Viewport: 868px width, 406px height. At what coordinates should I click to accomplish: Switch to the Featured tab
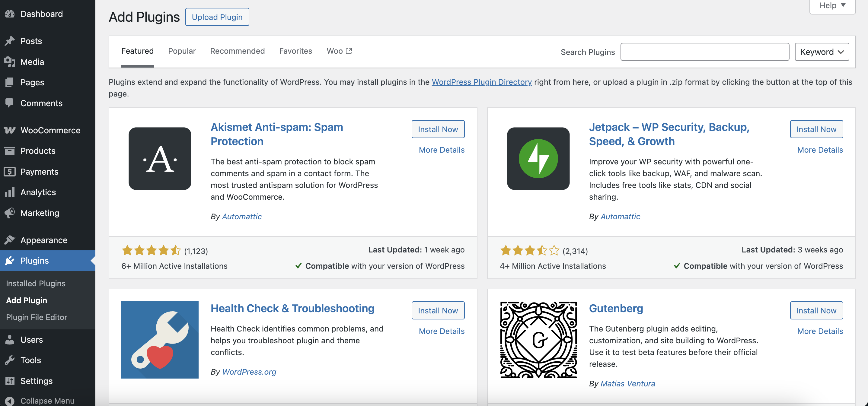click(x=138, y=51)
